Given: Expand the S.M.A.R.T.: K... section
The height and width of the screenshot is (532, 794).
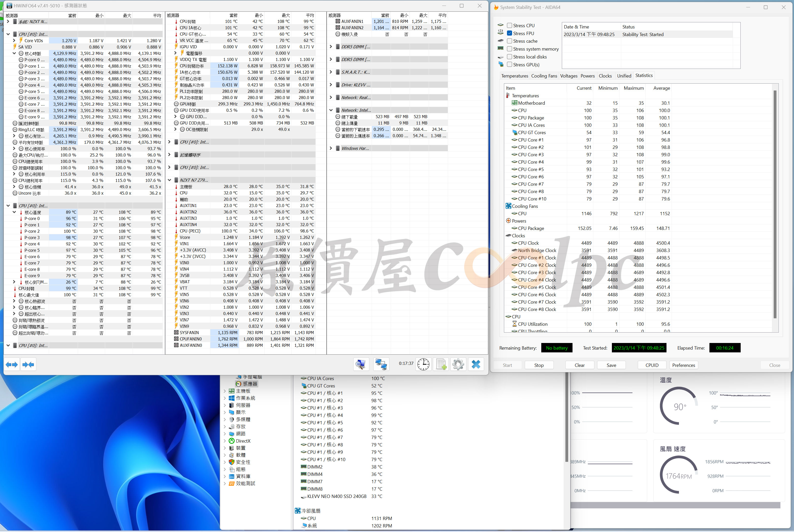Looking at the screenshot, I should point(331,72).
